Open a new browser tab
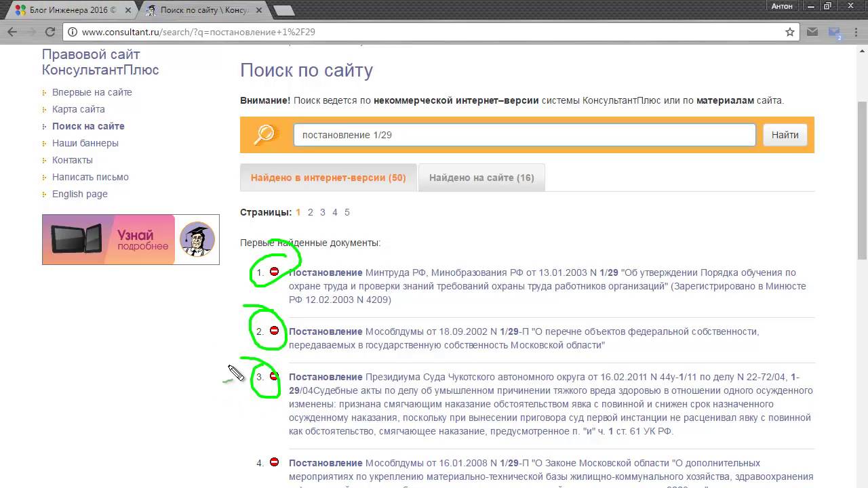 click(x=284, y=10)
